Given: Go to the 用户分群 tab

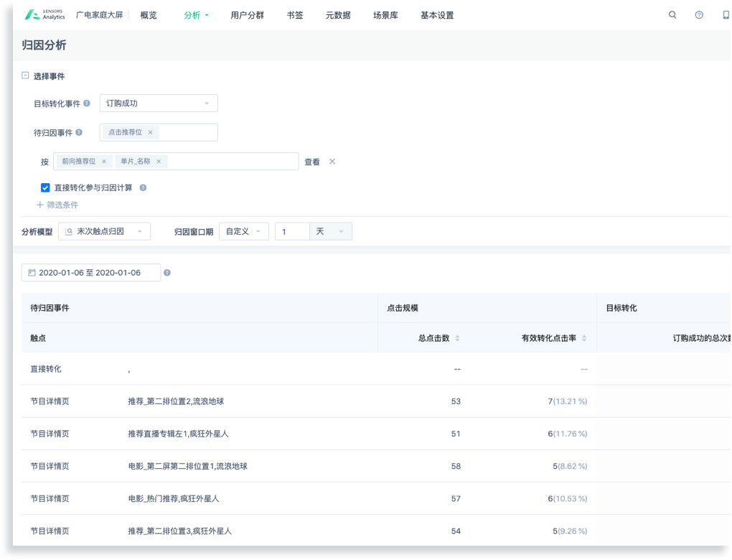Looking at the screenshot, I should pos(248,15).
